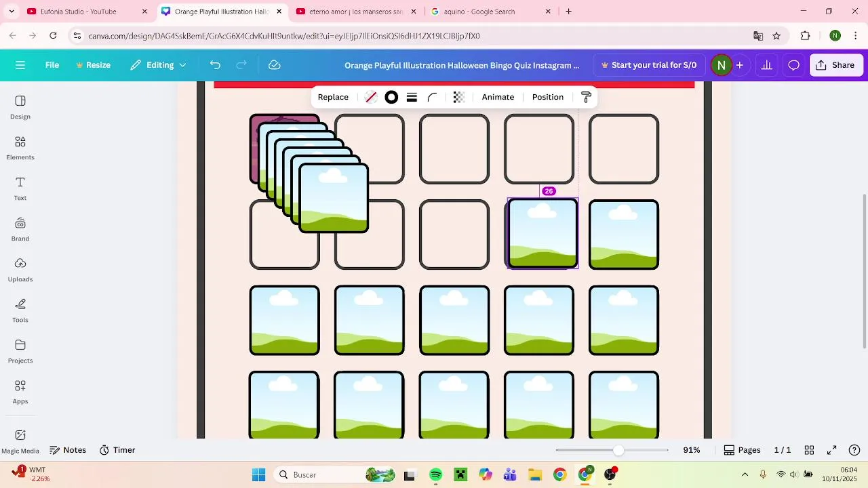Screen dimensions: 868x488
Task: Switch to aquino Google Search tab
Action: coord(491,12)
